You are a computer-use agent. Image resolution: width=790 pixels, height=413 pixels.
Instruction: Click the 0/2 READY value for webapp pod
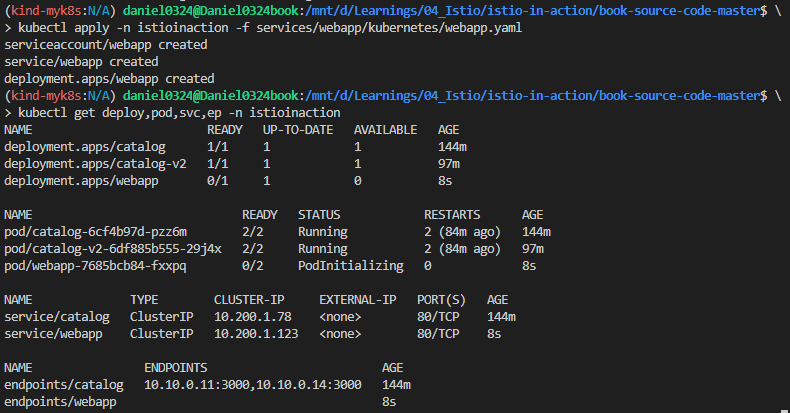(252, 266)
